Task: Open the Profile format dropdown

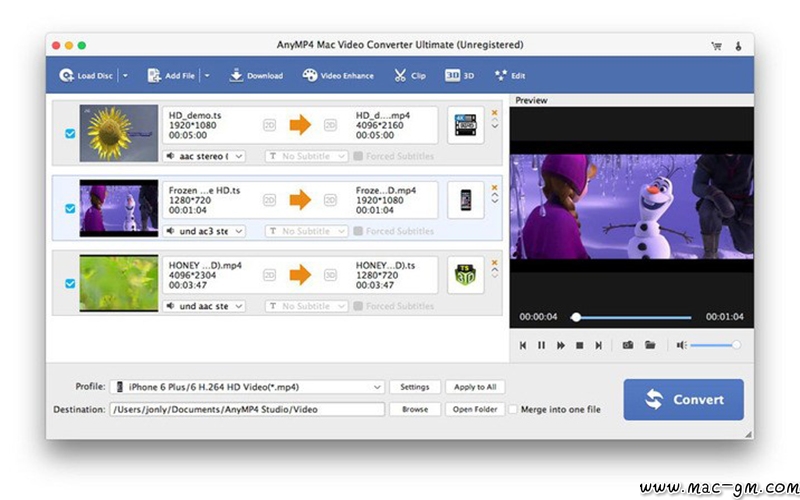Action: [247, 387]
